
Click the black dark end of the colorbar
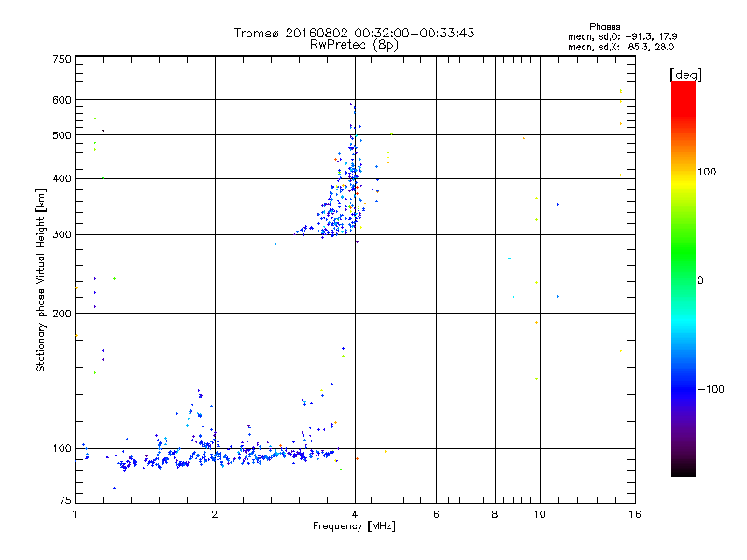684,469
